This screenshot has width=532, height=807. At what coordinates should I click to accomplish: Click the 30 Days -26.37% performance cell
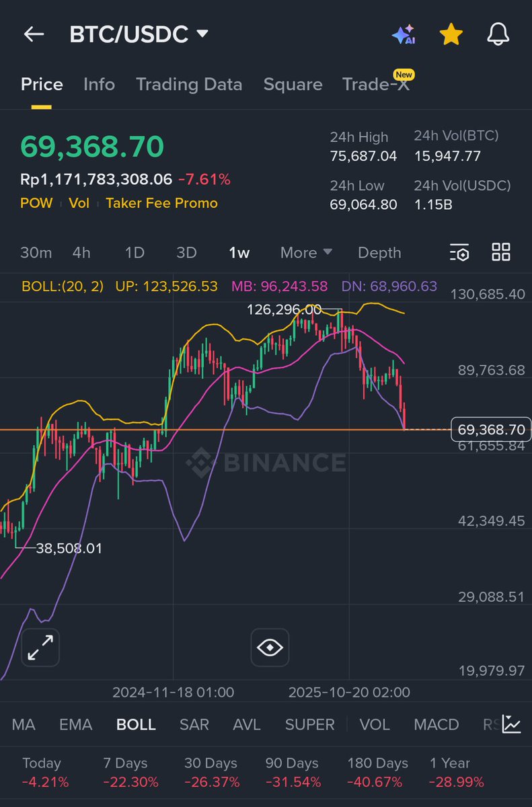(x=212, y=773)
